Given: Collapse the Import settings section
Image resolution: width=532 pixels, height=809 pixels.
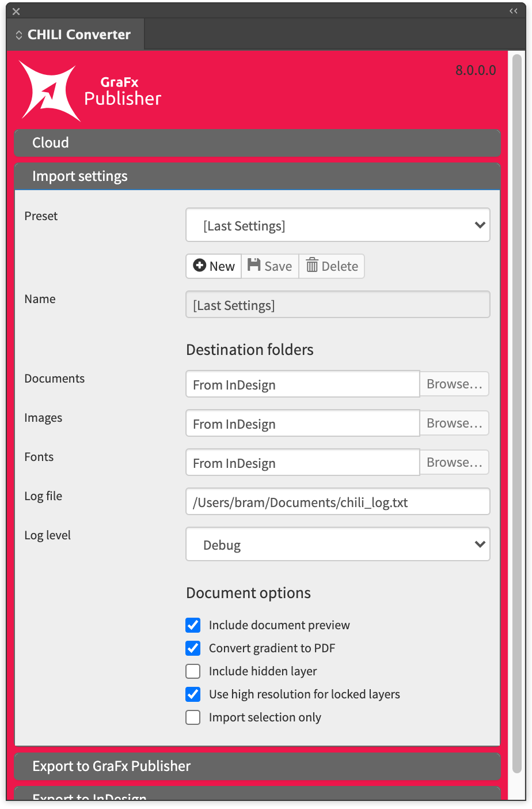Looking at the screenshot, I should point(257,176).
